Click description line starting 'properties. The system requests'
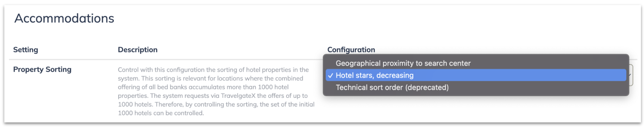 pyautogui.click(x=213, y=95)
